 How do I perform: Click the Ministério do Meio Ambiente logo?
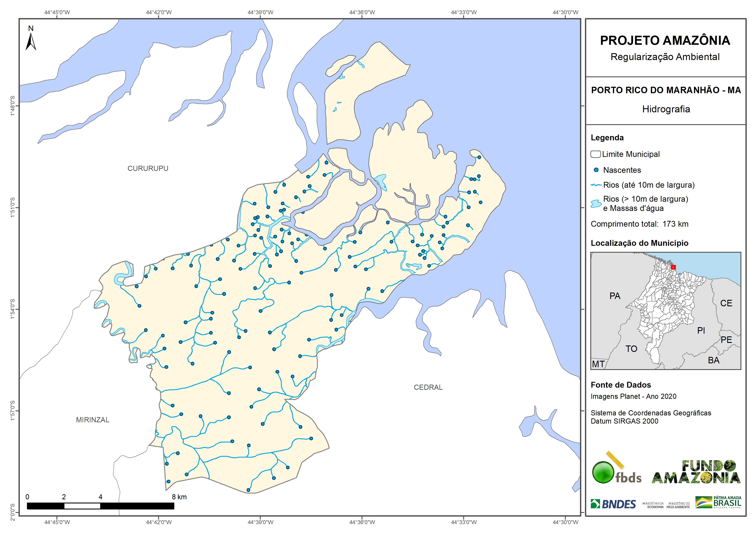678,505
